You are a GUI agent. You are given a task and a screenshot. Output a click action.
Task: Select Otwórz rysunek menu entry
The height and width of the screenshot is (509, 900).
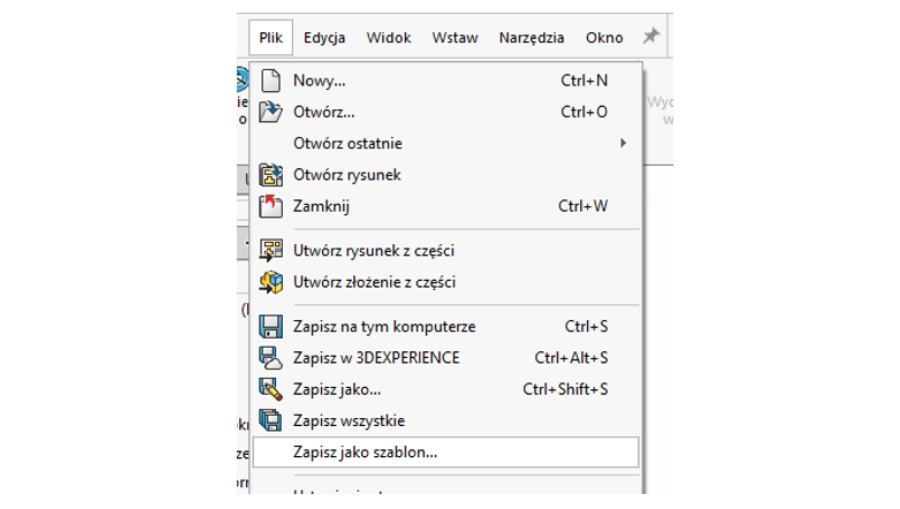point(446,174)
